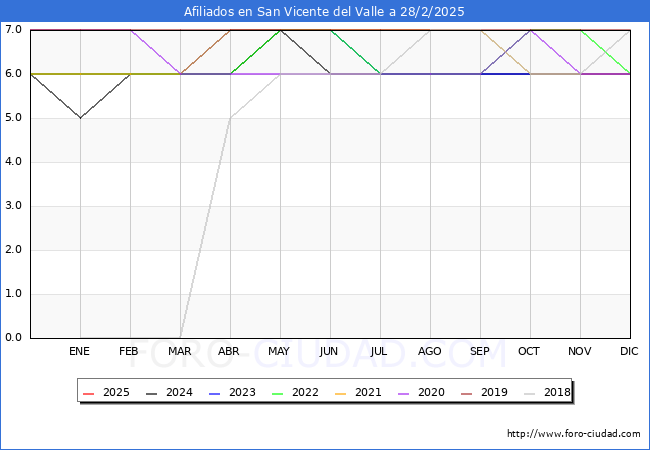Click the JUN month axis label

[x=329, y=351]
